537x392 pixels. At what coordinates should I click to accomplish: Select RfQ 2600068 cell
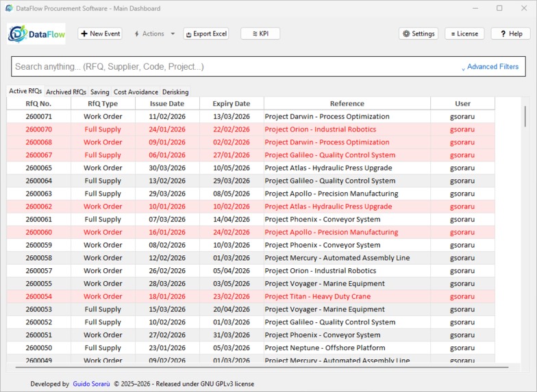38,142
